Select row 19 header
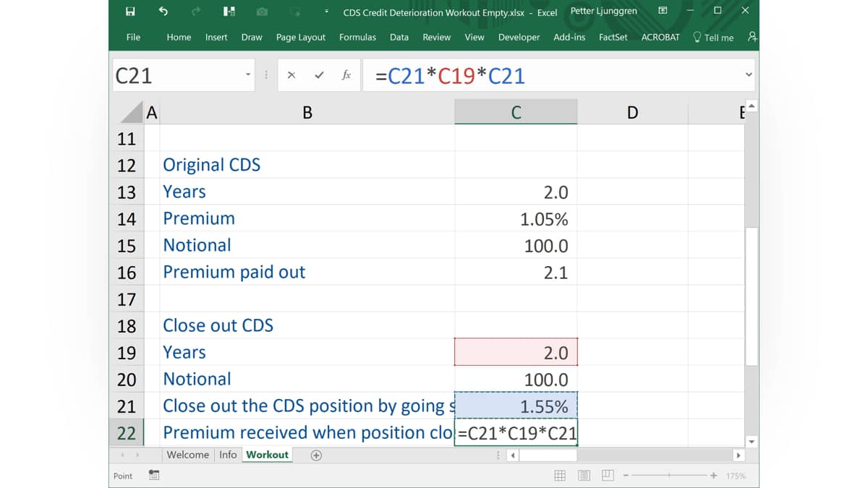Image resolution: width=868 pixels, height=488 pixels. [x=127, y=352]
